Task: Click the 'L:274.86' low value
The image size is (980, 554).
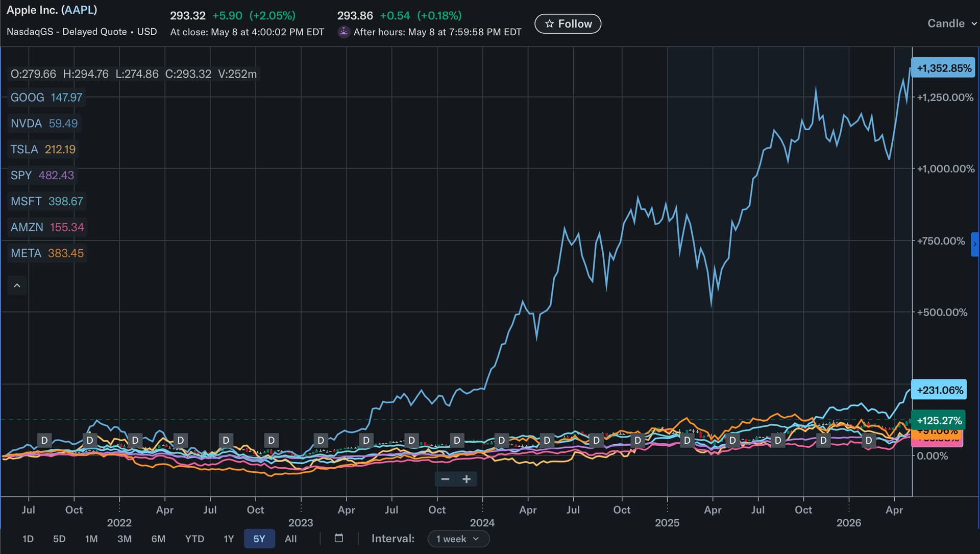Action: [137, 74]
